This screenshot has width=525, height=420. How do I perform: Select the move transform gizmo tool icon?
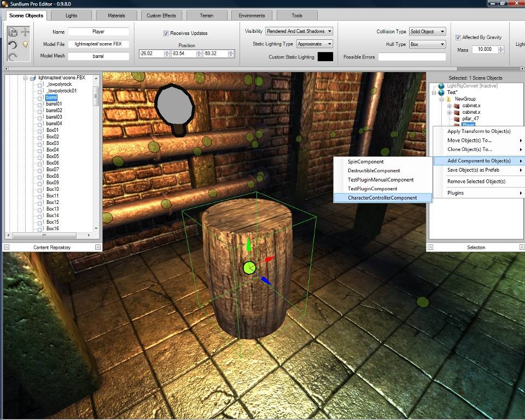pyautogui.click(x=25, y=32)
